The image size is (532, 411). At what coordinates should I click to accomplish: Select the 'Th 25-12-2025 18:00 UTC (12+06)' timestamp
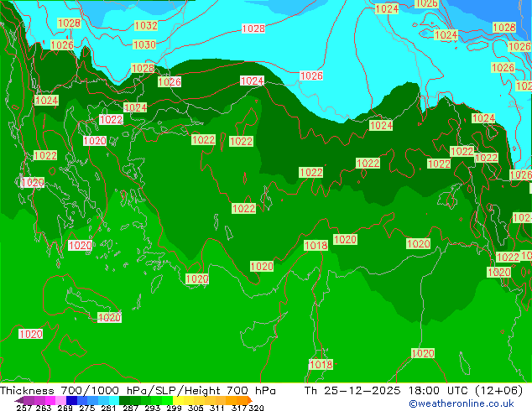click(x=413, y=390)
